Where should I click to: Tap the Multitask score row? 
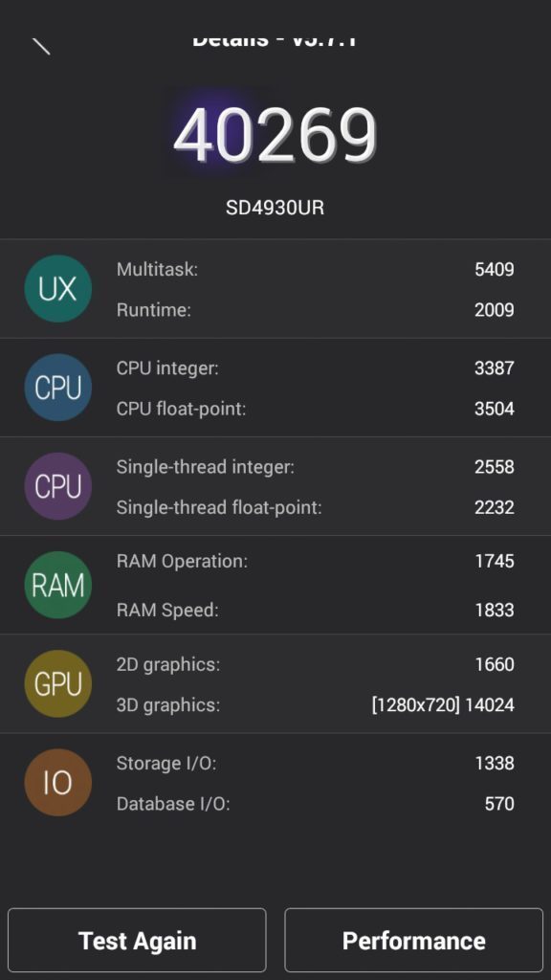316,269
